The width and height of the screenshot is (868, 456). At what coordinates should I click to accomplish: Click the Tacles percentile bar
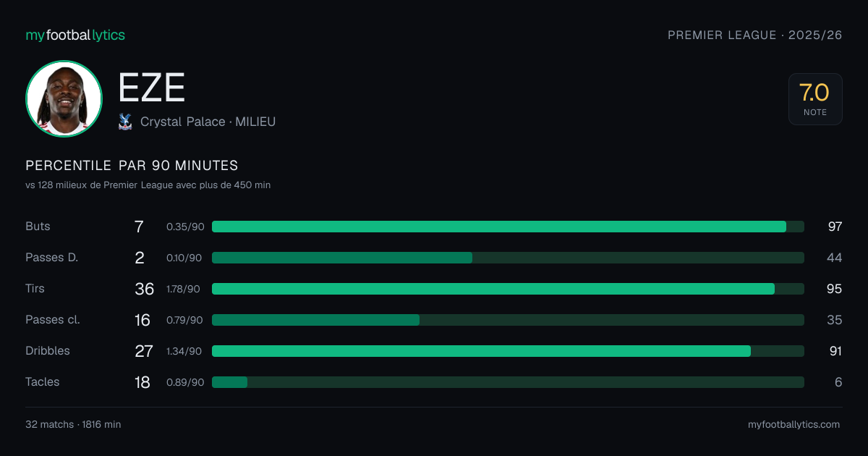click(508, 382)
